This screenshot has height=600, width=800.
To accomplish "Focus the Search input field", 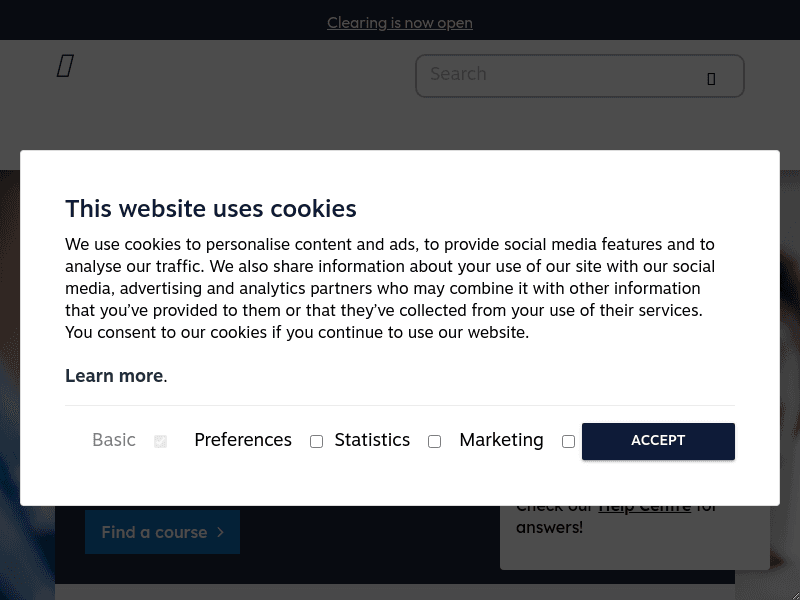I will pos(560,75).
